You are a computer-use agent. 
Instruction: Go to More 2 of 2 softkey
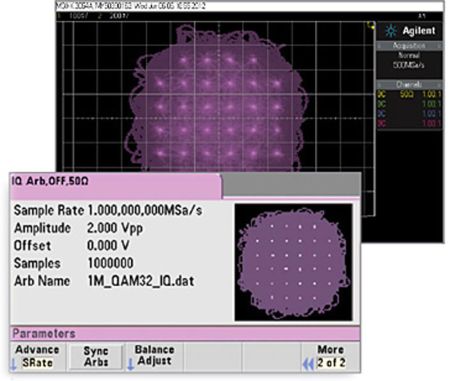[331, 356]
